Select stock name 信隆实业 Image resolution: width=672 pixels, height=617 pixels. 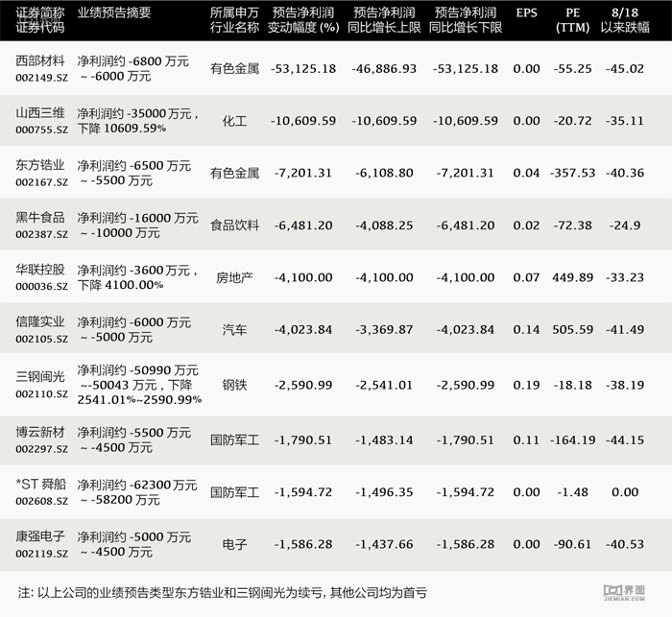(x=40, y=321)
